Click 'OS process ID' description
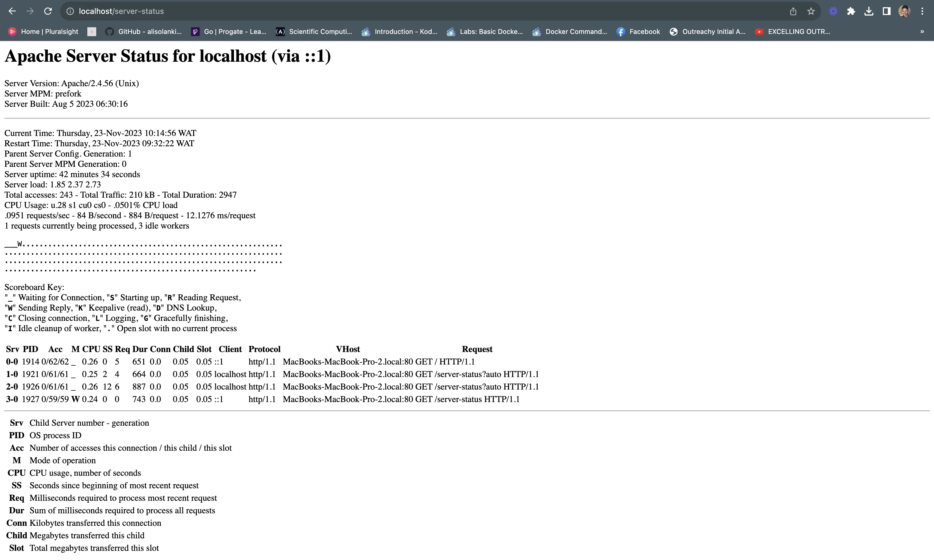This screenshot has height=560, width=934. [x=55, y=435]
